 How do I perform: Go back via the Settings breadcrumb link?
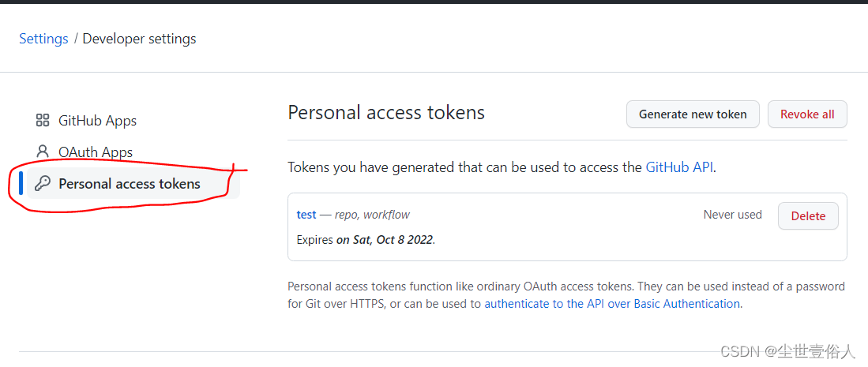point(43,39)
